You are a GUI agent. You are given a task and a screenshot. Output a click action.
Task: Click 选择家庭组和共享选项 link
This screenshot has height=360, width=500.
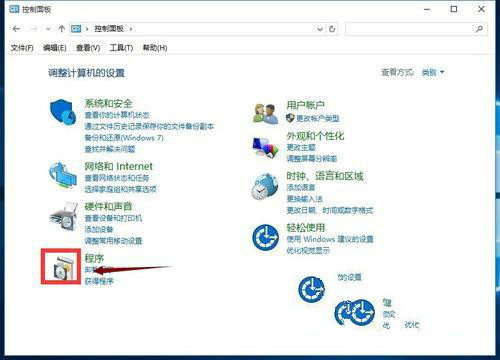(x=120, y=189)
